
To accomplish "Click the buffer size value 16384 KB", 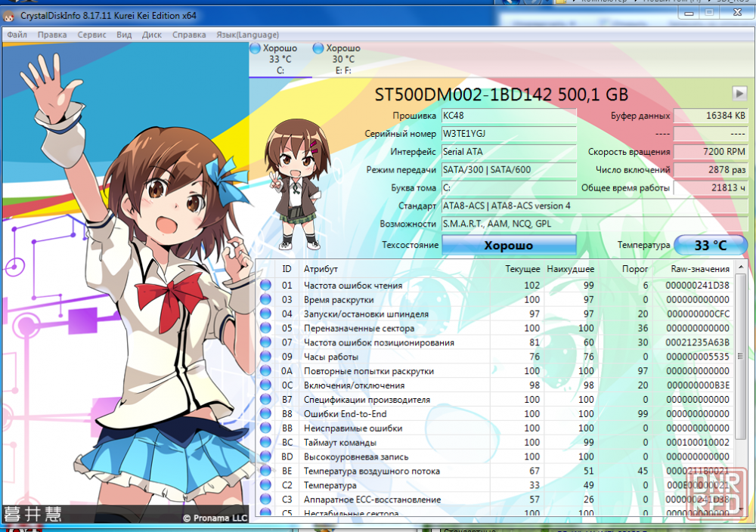I will click(x=710, y=116).
